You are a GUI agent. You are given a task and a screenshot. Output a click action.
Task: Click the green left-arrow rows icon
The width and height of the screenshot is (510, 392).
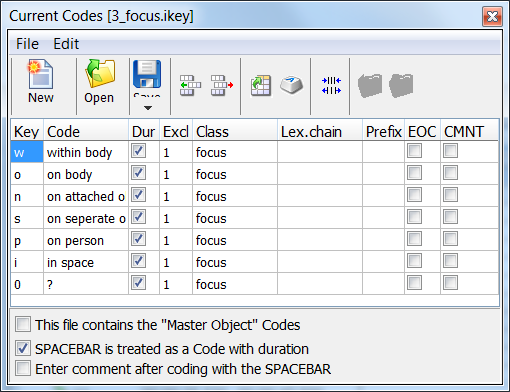coord(190,85)
